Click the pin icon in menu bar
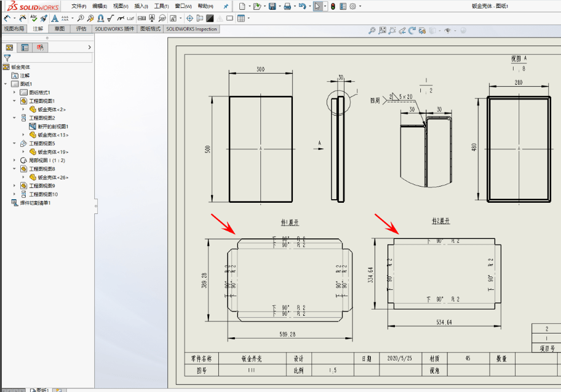561x392 pixels. [226, 6]
